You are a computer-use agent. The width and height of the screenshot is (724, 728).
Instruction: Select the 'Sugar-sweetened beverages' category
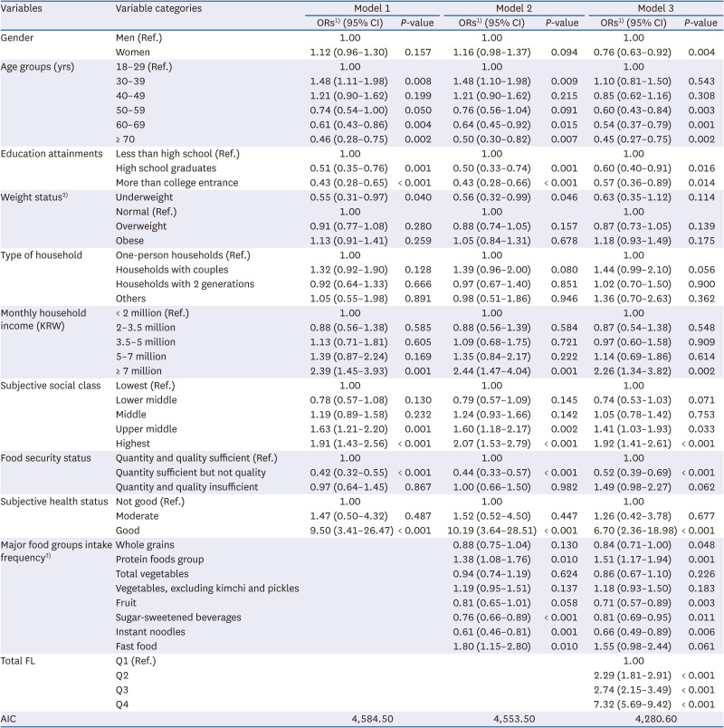(178, 617)
